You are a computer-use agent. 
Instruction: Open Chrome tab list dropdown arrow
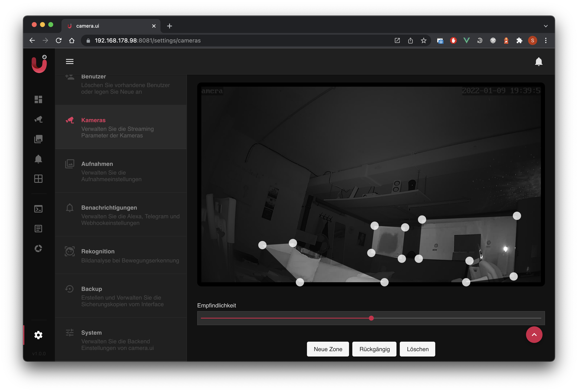(x=546, y=26)
